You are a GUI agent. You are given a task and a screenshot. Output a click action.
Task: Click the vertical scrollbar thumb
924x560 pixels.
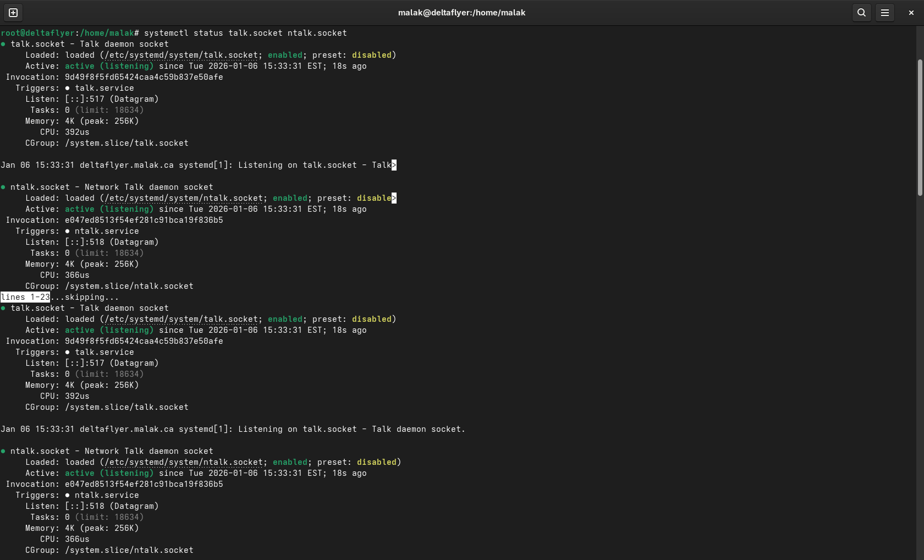click(x=920, y=127)
